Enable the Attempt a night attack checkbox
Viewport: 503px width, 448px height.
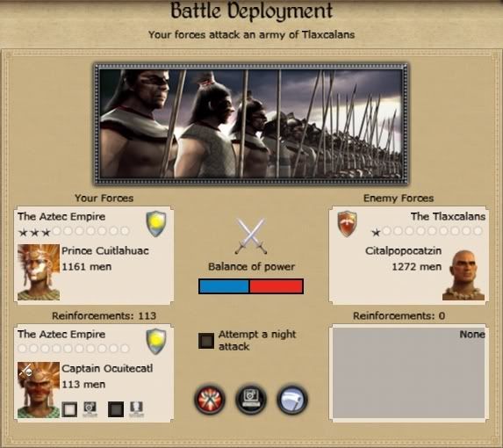206,341
